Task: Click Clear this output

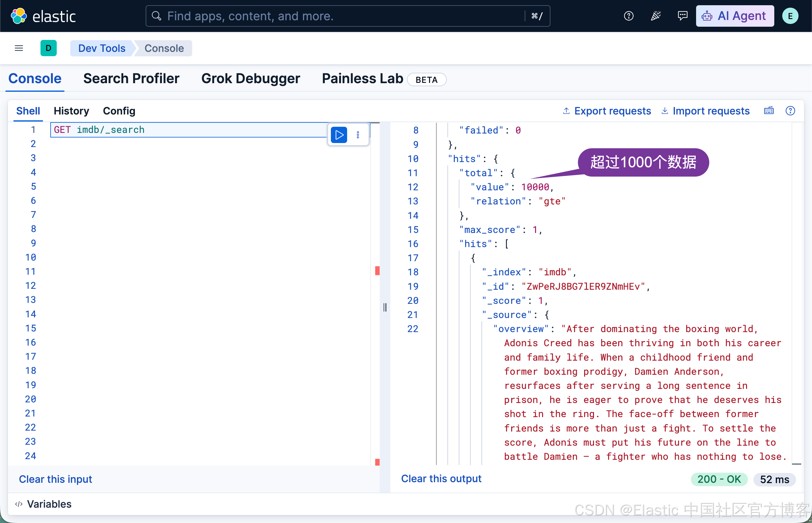Action: (x=441, y=478)
